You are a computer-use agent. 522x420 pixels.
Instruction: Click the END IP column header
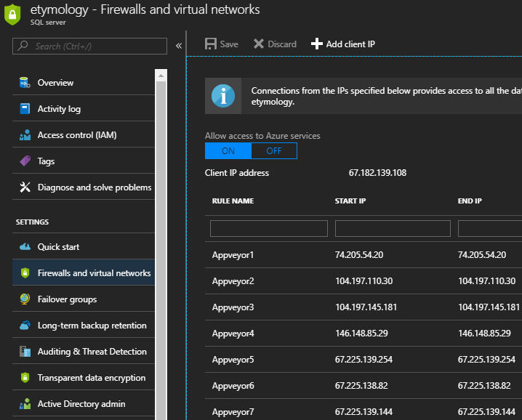click(470, 201)
